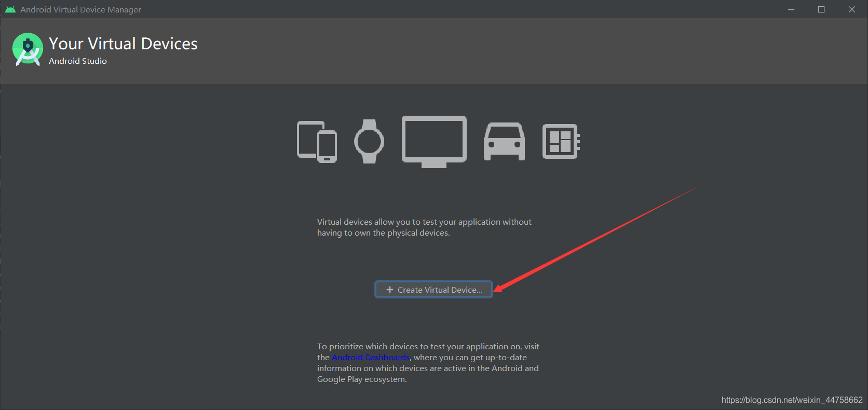Click the 'To prioritize which devices' paragraph
Viewport: 868px width, 410px height.
[x=428, y=363]
